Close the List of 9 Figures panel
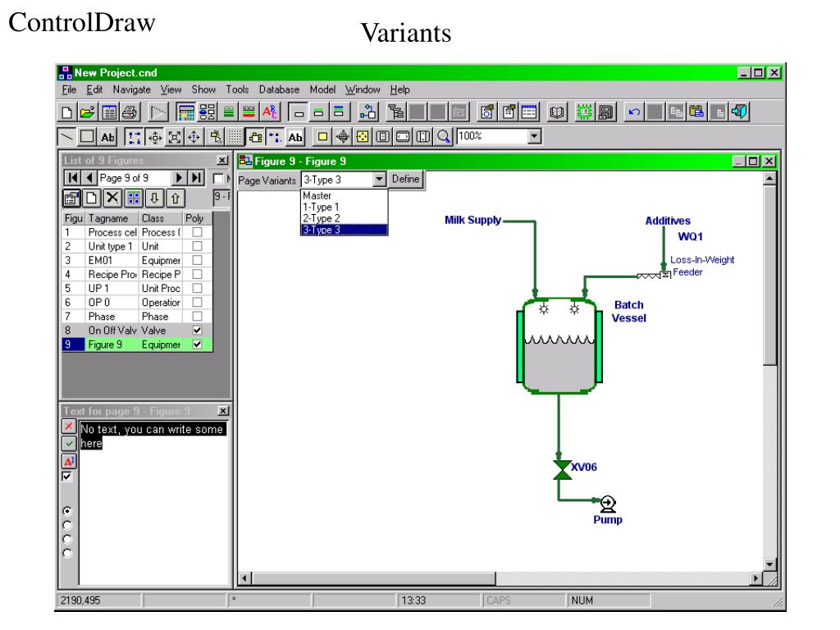840x630 pixels. pos(222,160)
